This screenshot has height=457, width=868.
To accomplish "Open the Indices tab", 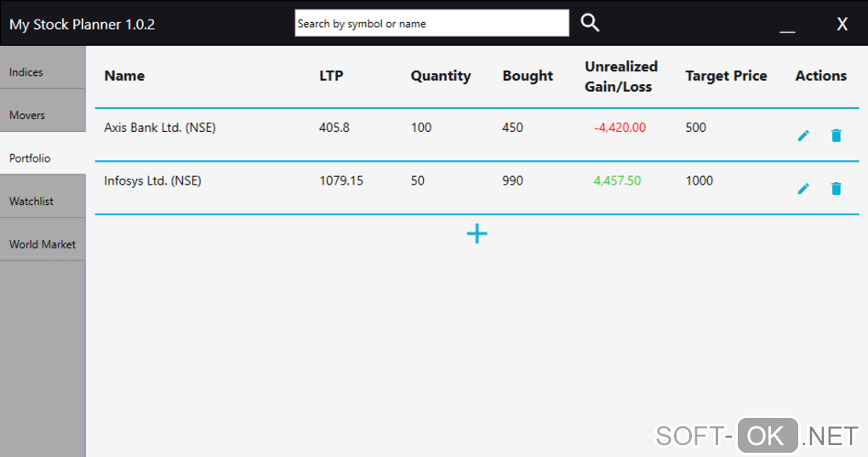I will (x=43, y=72).
